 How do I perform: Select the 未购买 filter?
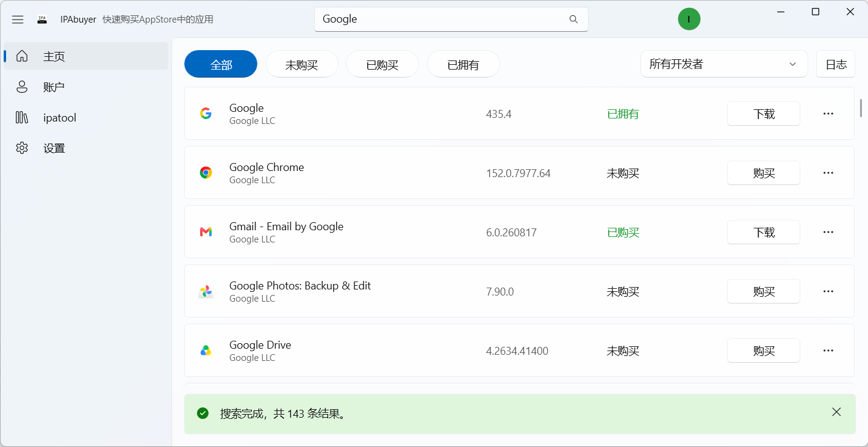coord(302,64)
